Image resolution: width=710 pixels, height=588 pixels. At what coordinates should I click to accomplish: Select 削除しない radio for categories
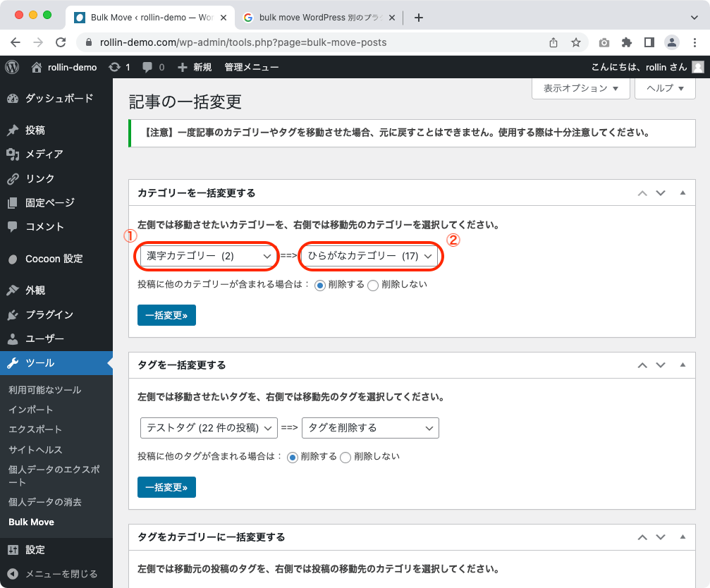click(x=373, y=286)
